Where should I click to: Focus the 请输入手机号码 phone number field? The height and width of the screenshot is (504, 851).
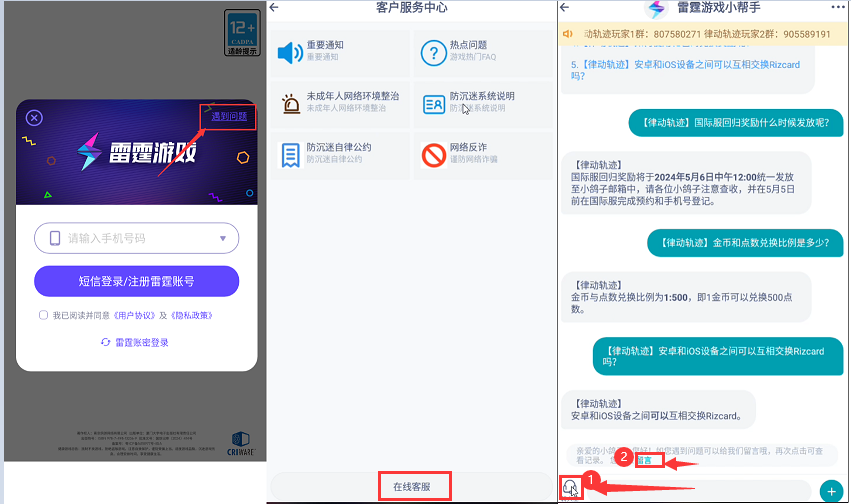(136, 238)
